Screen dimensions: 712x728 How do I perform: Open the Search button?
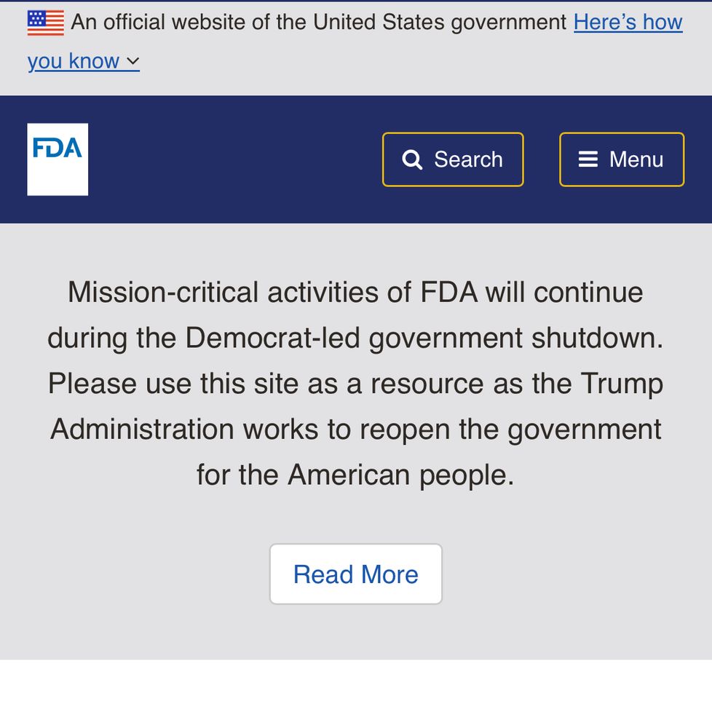(453, 159)
